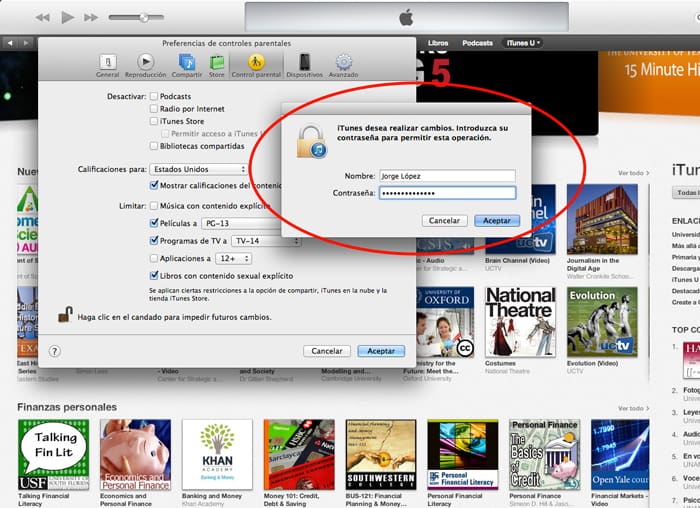Click Ver todo link for Finanzas personales
Screen dimensions: 700x508
click(633, 408)
